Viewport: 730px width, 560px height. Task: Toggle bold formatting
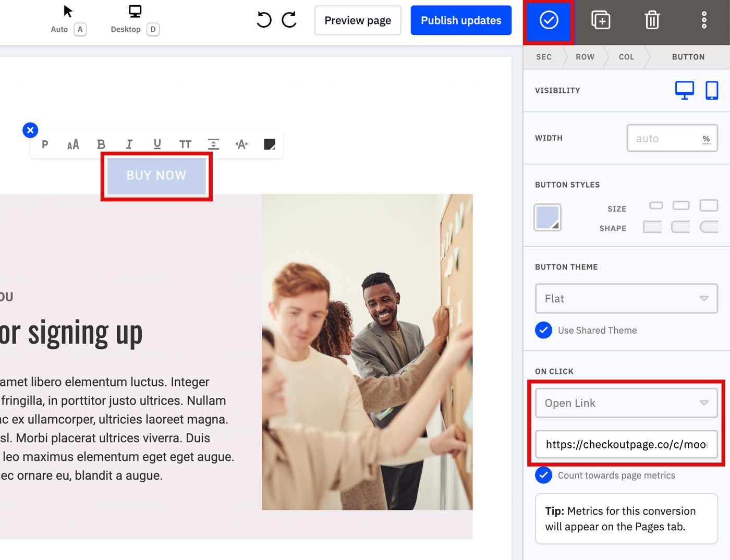point(101,144)
